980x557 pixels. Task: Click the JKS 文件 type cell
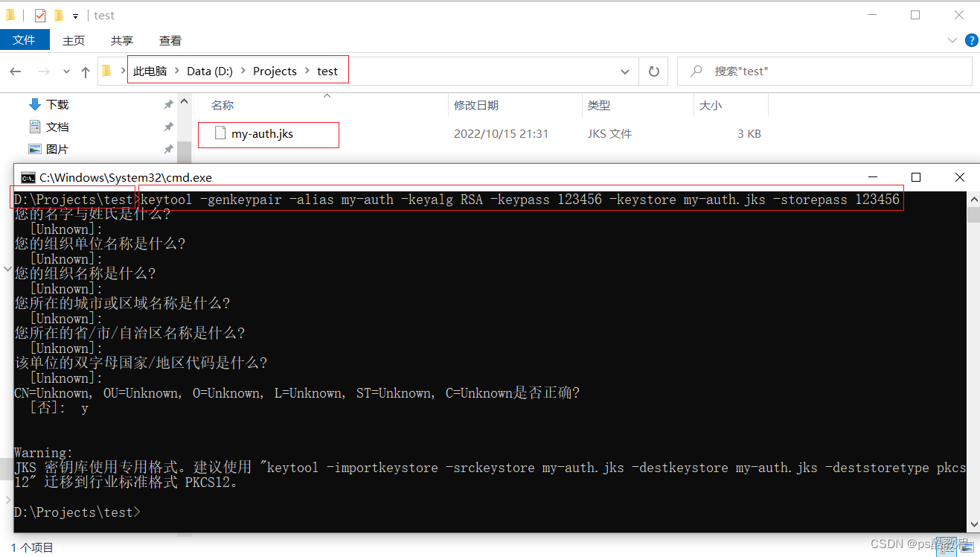pyautogui.click(x=609, y=134)
